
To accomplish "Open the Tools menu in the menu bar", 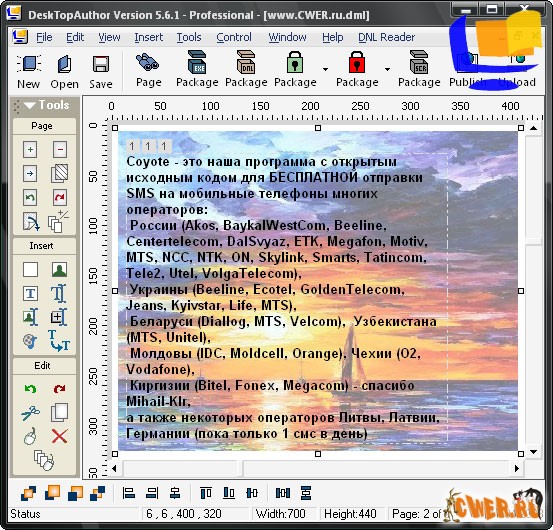I will (189, 37).
